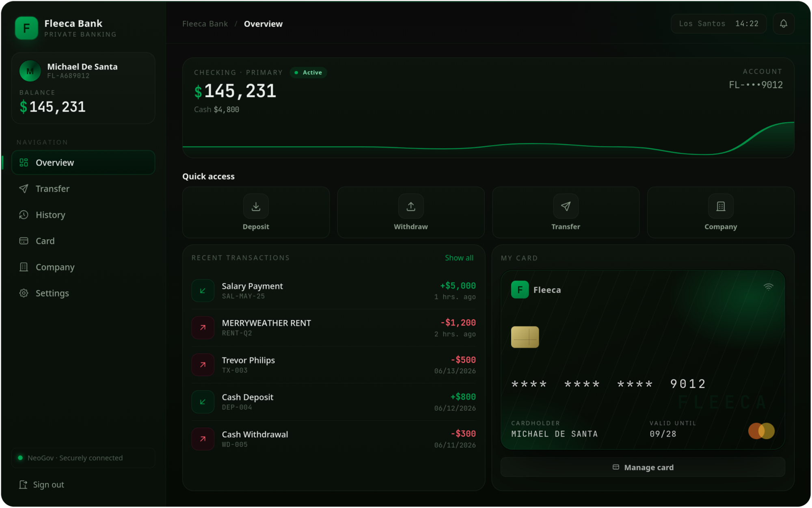The width and height of the screenshot is (812, 508).
Task: Click the NeoGov Securely connected status text
Action: click(x=75, y=458)
